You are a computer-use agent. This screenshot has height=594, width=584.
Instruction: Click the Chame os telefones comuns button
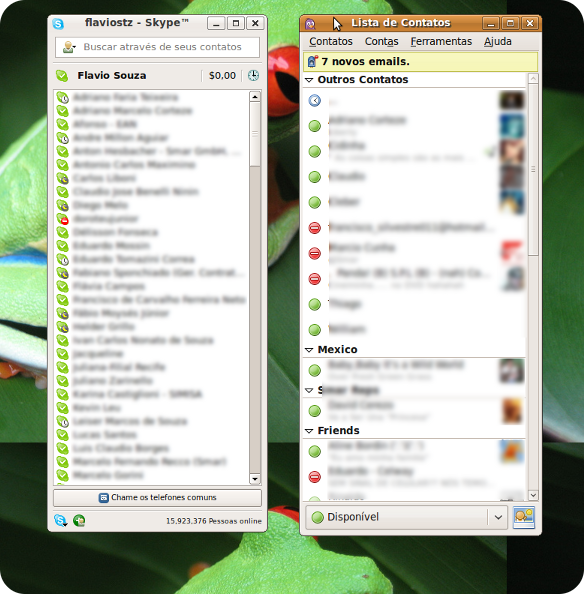pos(158,497)
